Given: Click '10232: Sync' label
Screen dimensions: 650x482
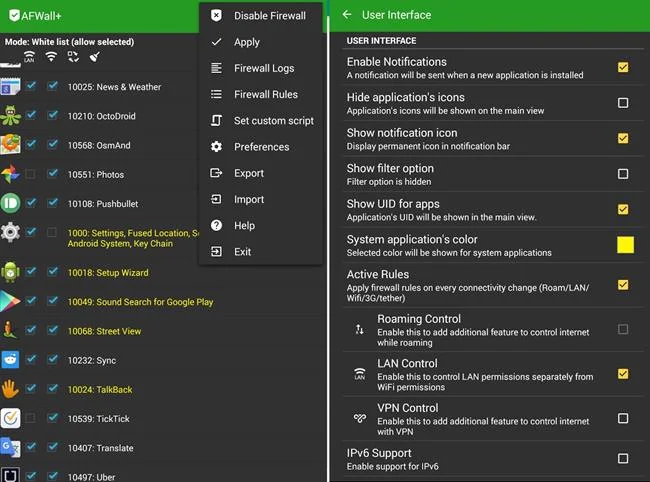Looking at the screenshot, I should point(92,361).
